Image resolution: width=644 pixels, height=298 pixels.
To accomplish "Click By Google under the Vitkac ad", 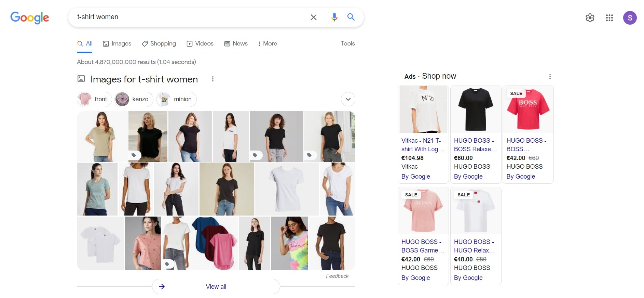I will coord(416,177).
